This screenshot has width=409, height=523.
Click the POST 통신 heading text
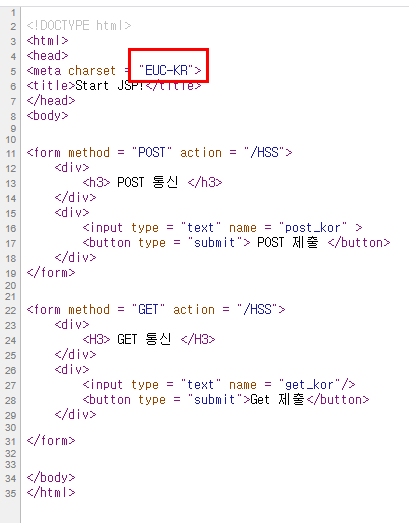tap(147, 182)
